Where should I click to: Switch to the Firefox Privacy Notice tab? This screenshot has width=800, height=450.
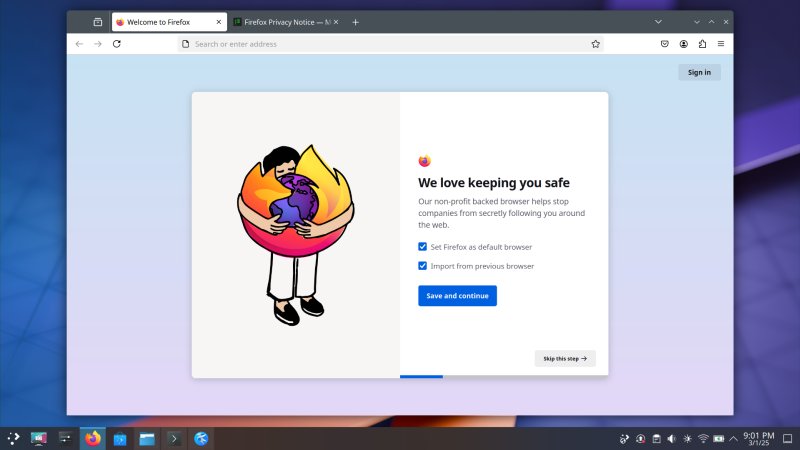(285, 22)
